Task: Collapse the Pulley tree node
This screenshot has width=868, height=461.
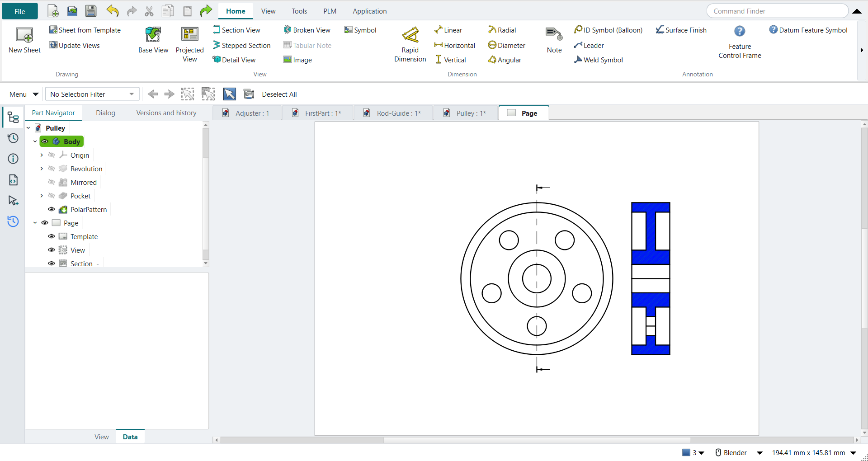Action: click(28, 128)
